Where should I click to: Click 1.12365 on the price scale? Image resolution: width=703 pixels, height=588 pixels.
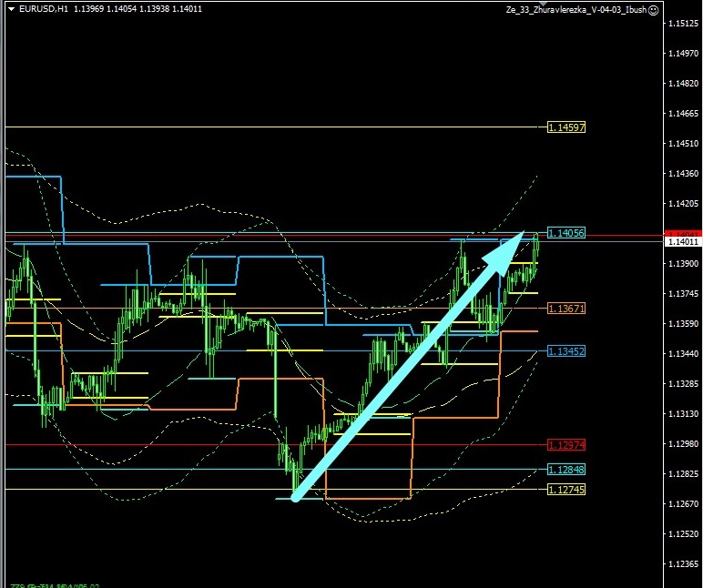click(683, 564)
